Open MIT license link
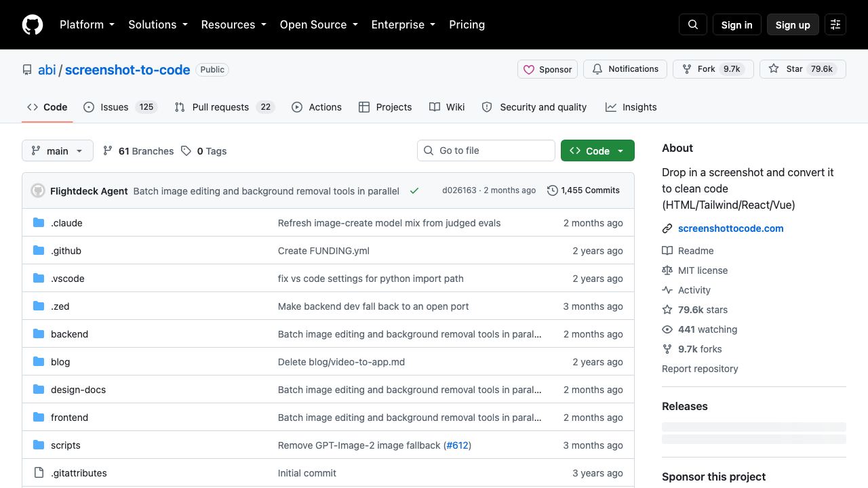 coord(694,270)
